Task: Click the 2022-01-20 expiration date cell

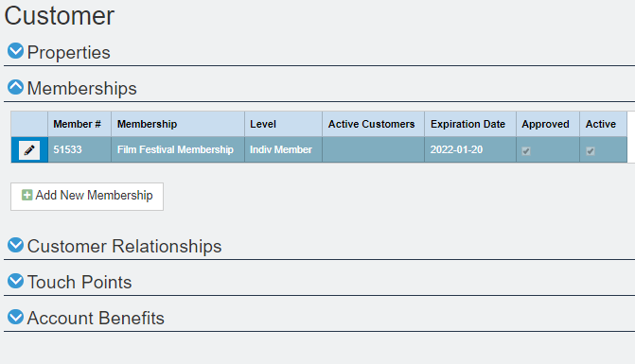Action: [470, 149]
